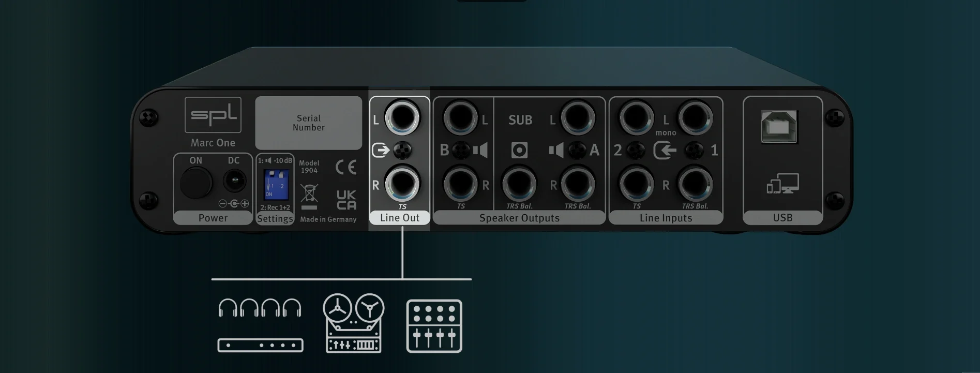
Task: Click the headphones icon below Line Out
Action: pyautogui.click(x=260, y=307)
